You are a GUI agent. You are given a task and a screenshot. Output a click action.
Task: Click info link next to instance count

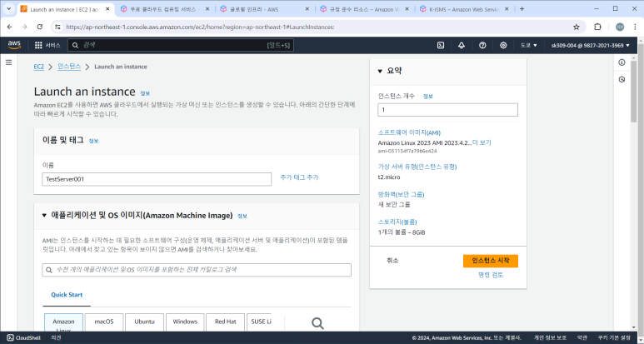[x=428, y=96]
